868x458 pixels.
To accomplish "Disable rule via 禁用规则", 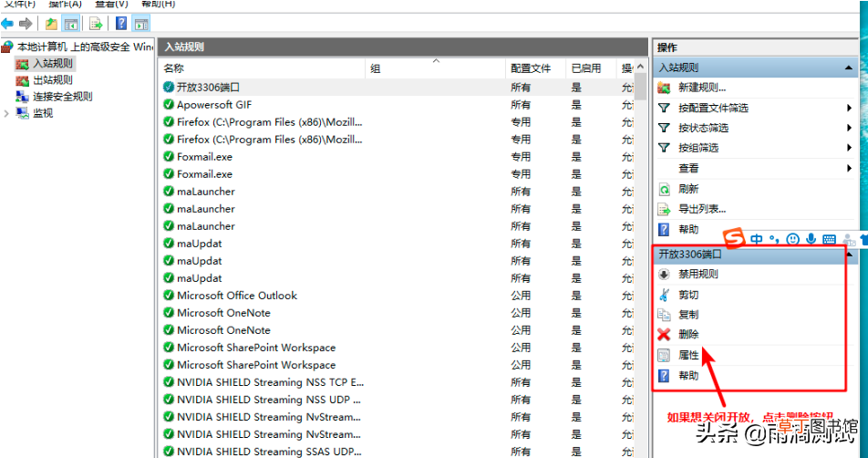I will (698, 274).
